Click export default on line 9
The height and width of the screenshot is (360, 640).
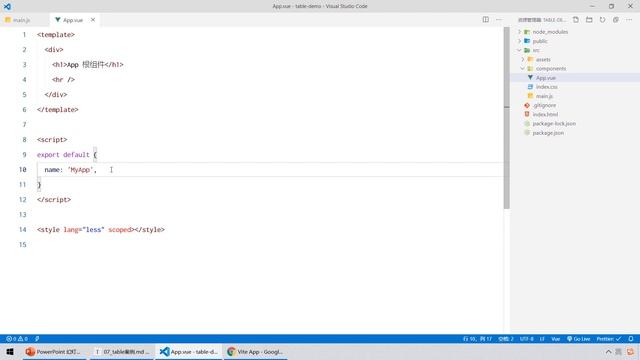coord(63,155)
